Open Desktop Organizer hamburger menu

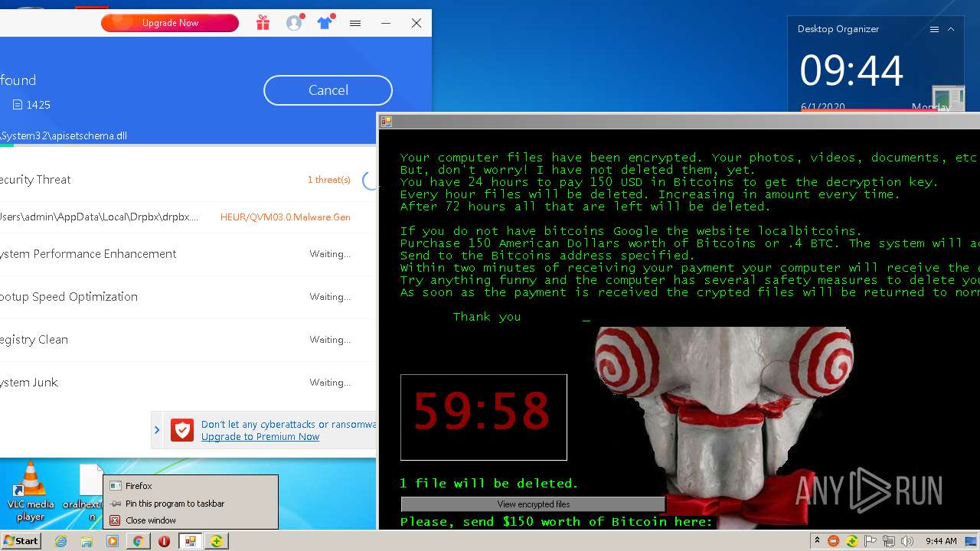pos(934,29)
